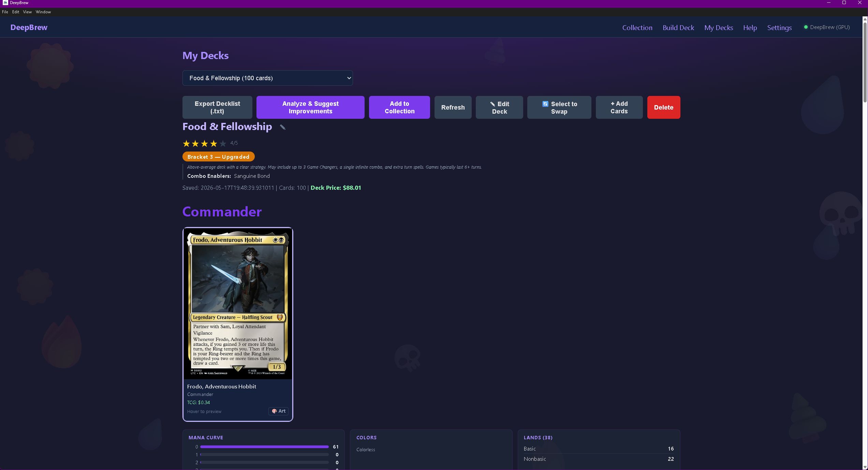Click the second gold rating star
Image resolution: width=868 pixels, height=470 pixels.
195,143
